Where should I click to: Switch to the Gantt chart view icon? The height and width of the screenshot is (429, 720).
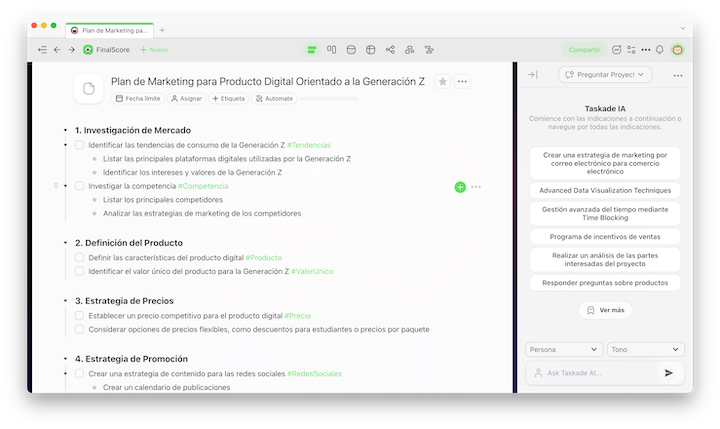429,50
